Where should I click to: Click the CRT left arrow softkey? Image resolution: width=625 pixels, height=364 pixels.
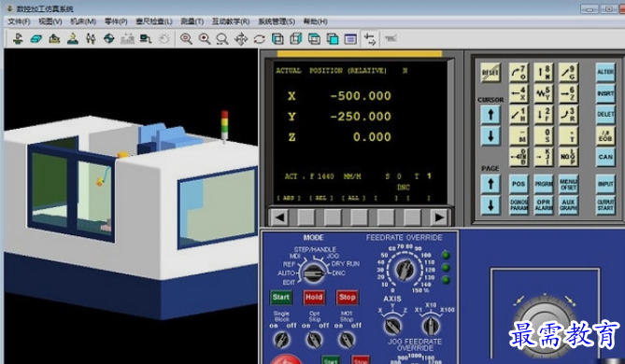point(279,217)
